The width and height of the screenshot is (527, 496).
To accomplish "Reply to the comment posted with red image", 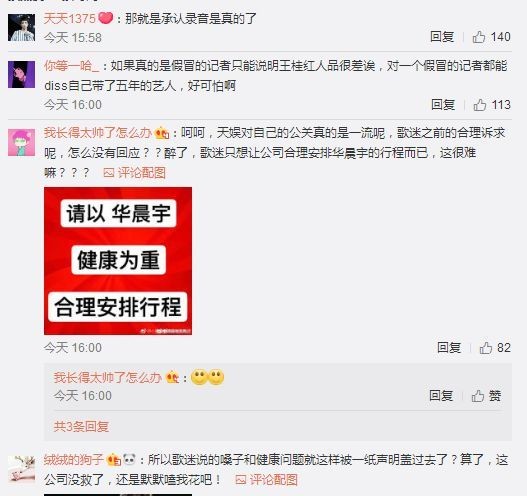I will (x=449, y=347).
